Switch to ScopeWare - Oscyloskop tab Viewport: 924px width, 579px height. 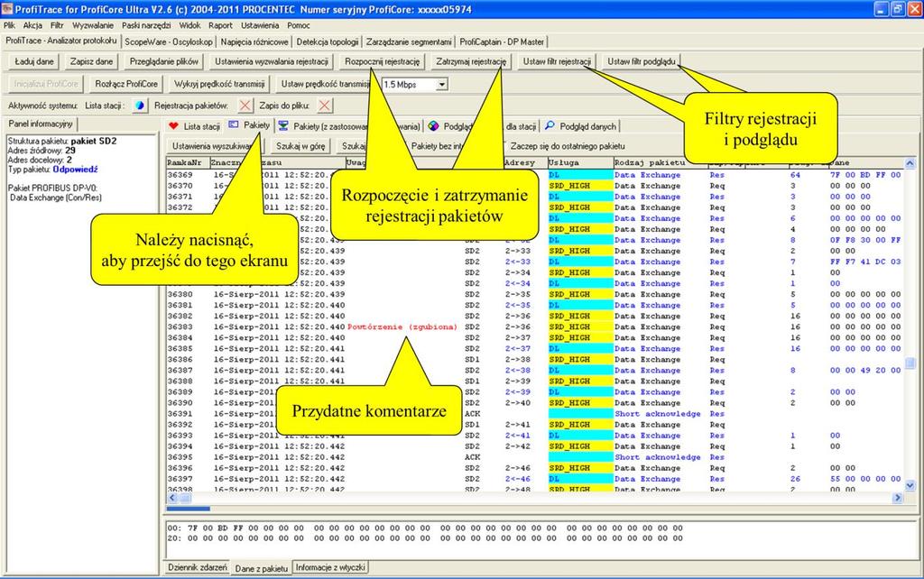coord(169,41)
